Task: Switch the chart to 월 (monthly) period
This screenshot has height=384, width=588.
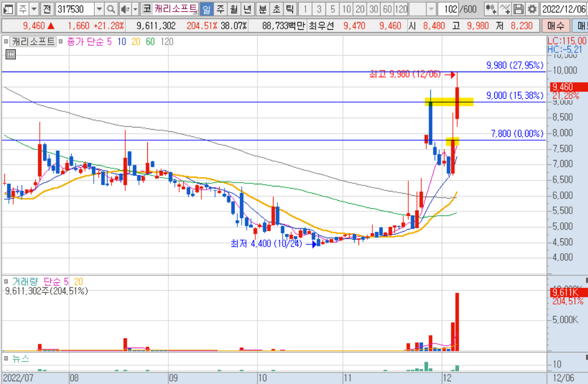Action: [234, 9]
